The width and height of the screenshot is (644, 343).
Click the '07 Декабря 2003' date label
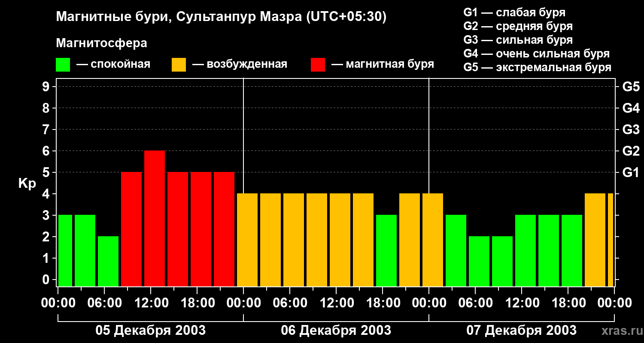521,331
